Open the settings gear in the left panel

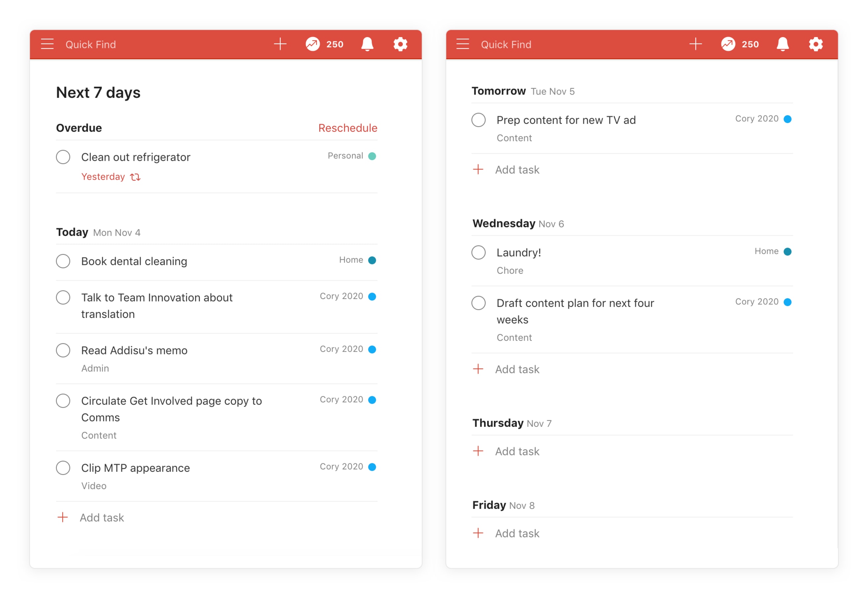[x=400, y=44]
